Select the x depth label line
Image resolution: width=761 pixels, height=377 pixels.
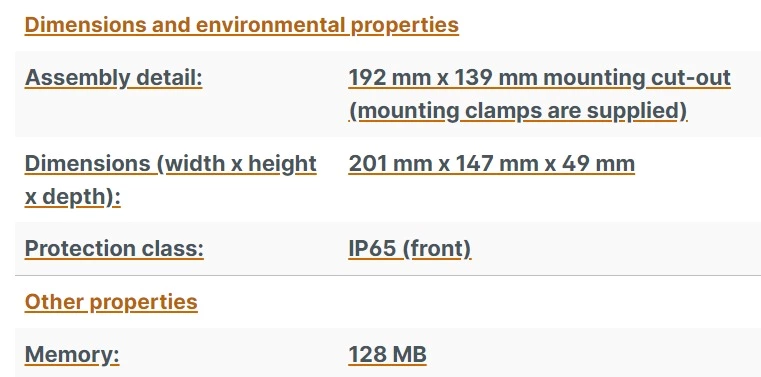pos(72,197)
